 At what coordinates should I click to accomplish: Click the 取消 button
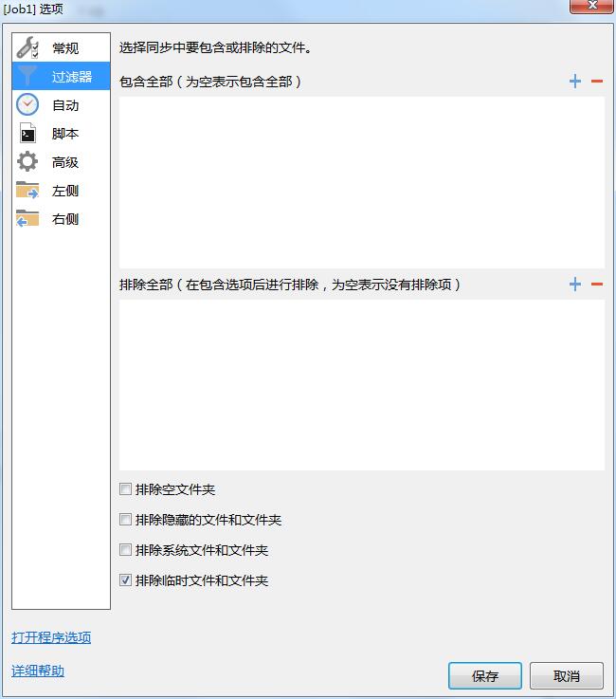[567, 676]
